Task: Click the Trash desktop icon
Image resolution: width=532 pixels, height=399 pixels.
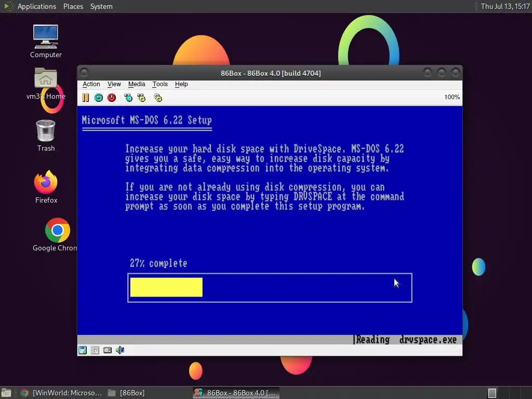Action: tap(46, 136)
